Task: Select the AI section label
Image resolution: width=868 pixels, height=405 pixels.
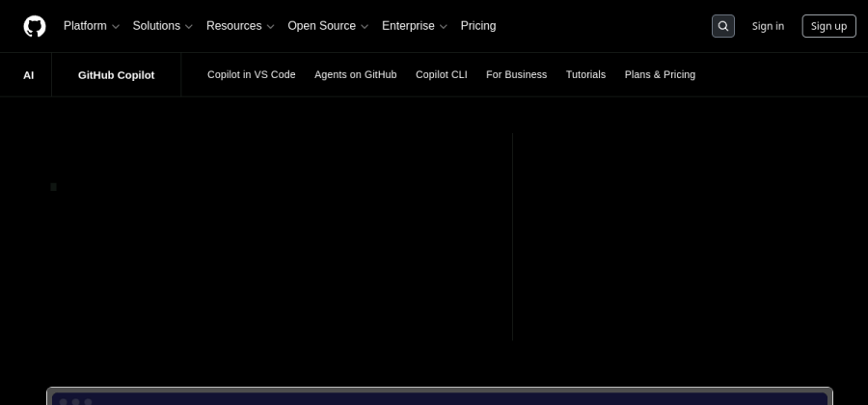Action: (28, 75)
